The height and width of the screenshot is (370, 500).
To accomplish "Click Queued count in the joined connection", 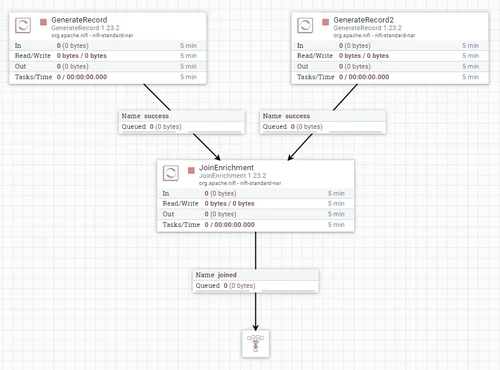I will 239,286.
